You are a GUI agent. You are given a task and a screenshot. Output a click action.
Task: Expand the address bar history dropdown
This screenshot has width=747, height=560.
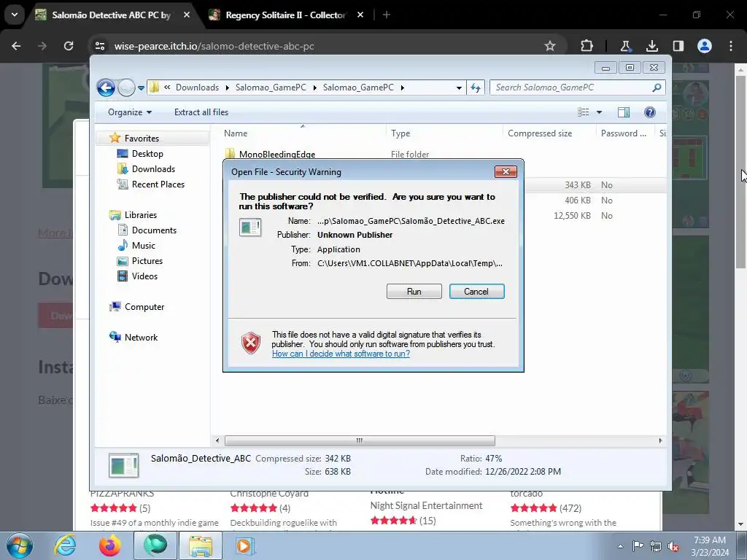(x=459, y=87)
